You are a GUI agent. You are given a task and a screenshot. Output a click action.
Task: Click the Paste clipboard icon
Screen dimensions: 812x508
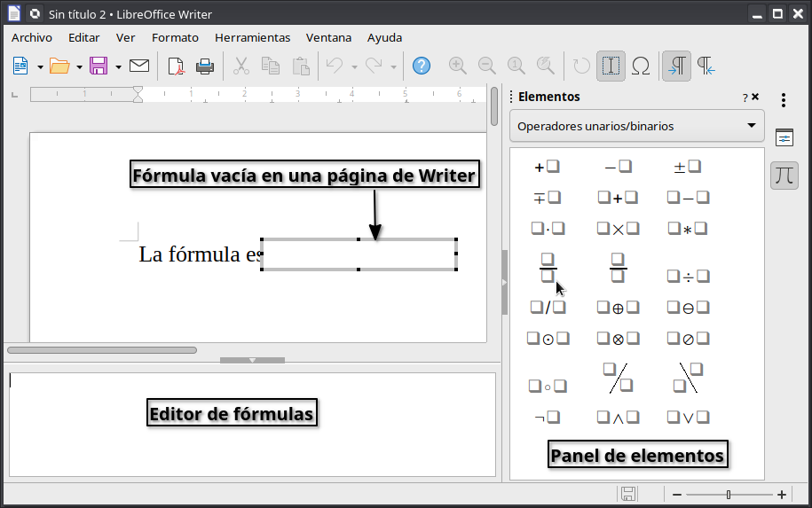click(x=301, y=66)
